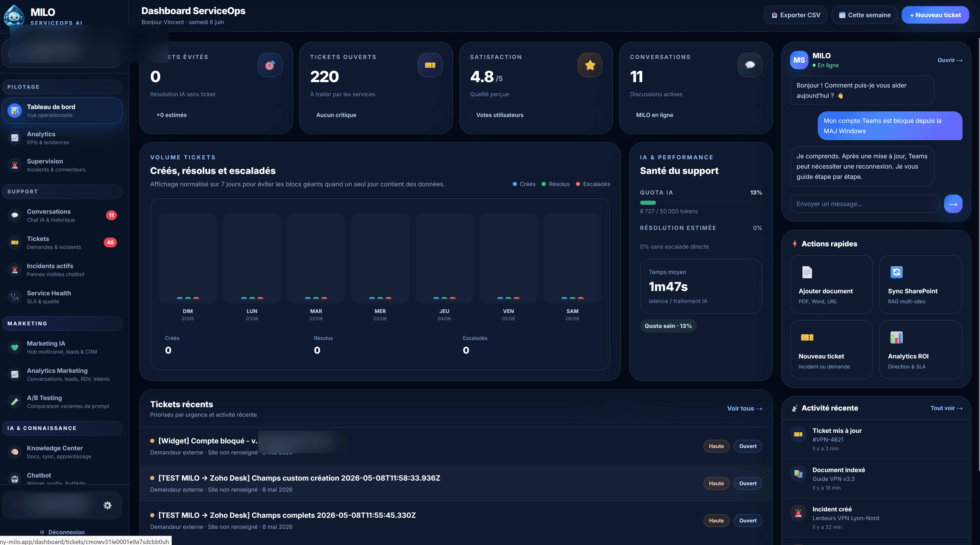Click the Nouveau ticket button
The image size is (980, 545).
(x=935, y=15)
